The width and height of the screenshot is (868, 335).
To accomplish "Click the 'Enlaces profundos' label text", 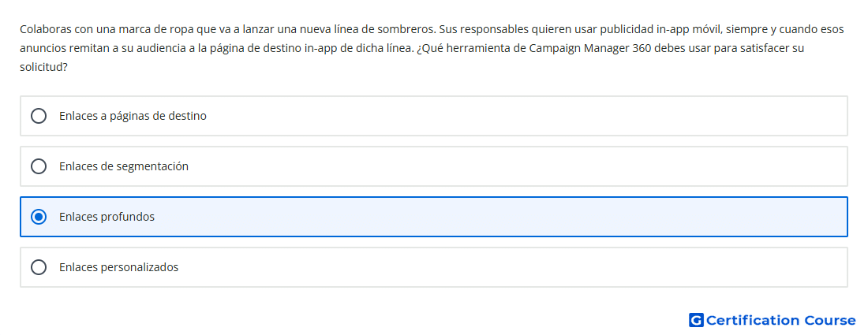I will (x=107, y=217).
